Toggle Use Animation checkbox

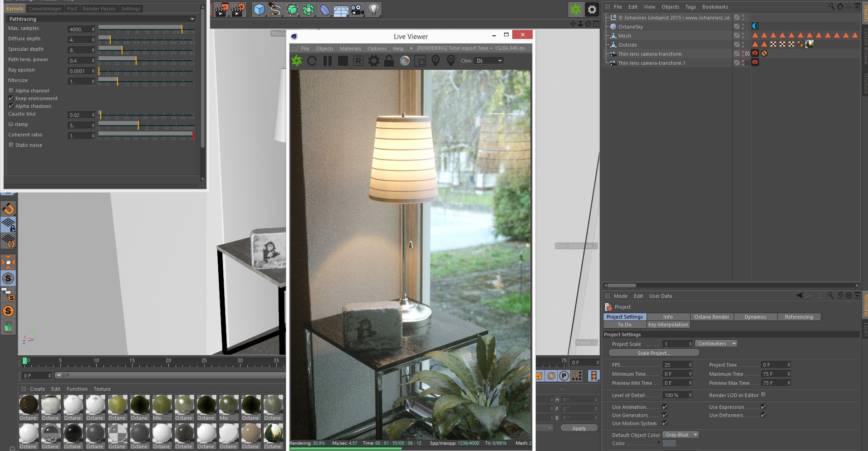(x=665, y=407)
